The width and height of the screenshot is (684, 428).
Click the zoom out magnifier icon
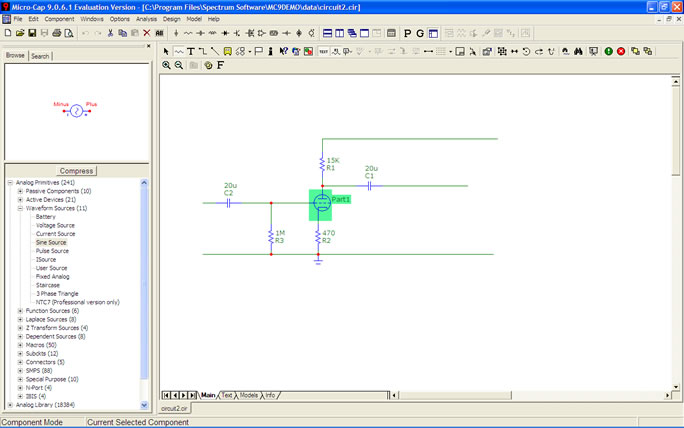click(x=179, y=65)
